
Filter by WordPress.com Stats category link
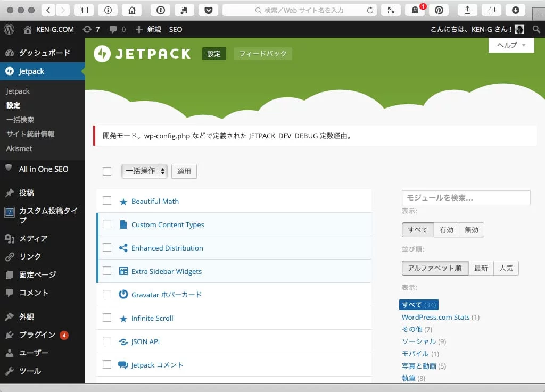[435, 317]
